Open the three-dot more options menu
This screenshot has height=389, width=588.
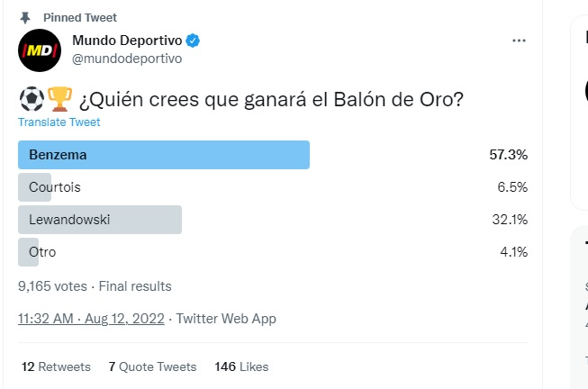(x=519, y=41)
